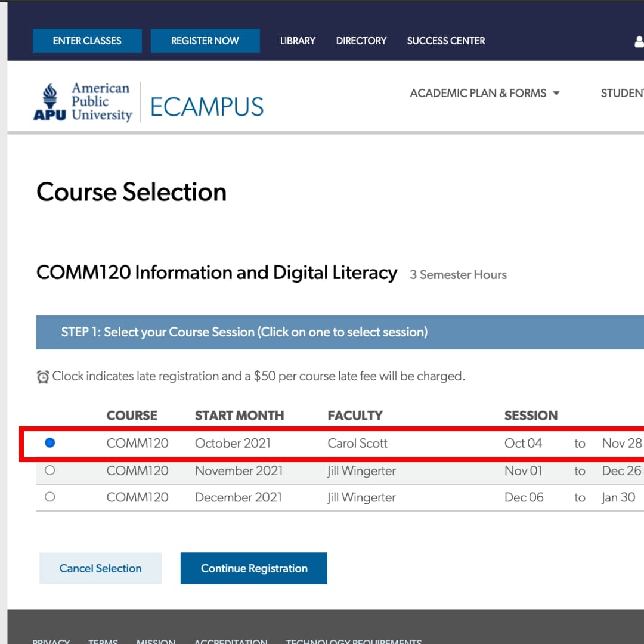Expand the Academic Plan & Forms dropdown arrow
The width and height of the screenshot is (644, 644).
pyautogui.click(x=556, y=93)
